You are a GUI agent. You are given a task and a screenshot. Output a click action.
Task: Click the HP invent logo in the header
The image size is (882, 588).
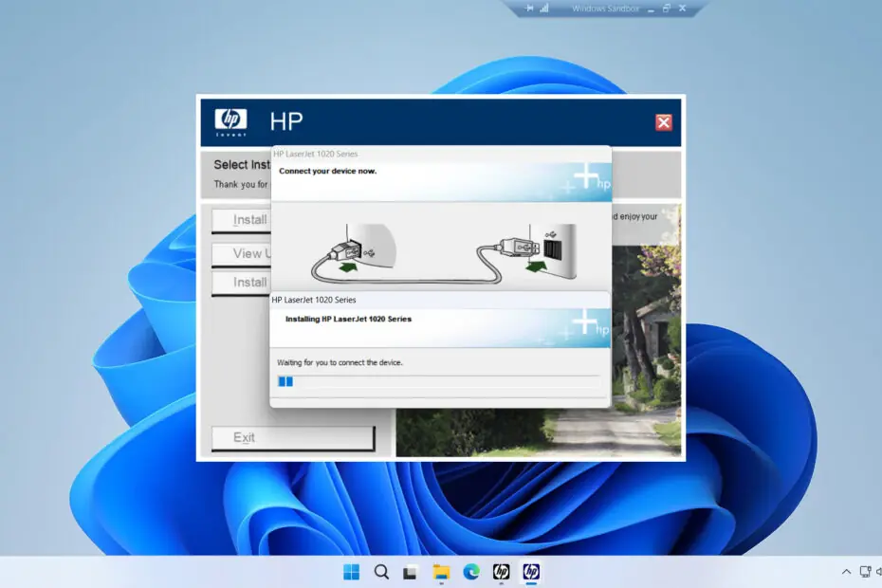pyautogui.click(x=230, y=121)
